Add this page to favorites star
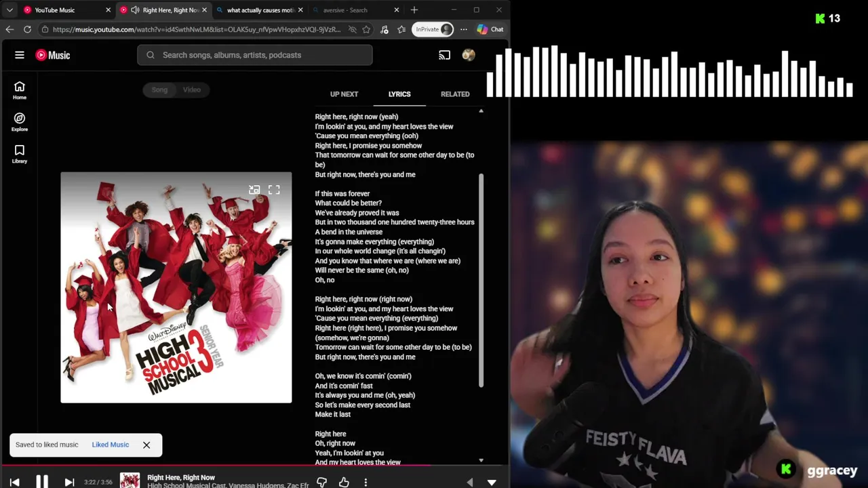This screenshot has width=868, height=488. [x=366, y=29]
